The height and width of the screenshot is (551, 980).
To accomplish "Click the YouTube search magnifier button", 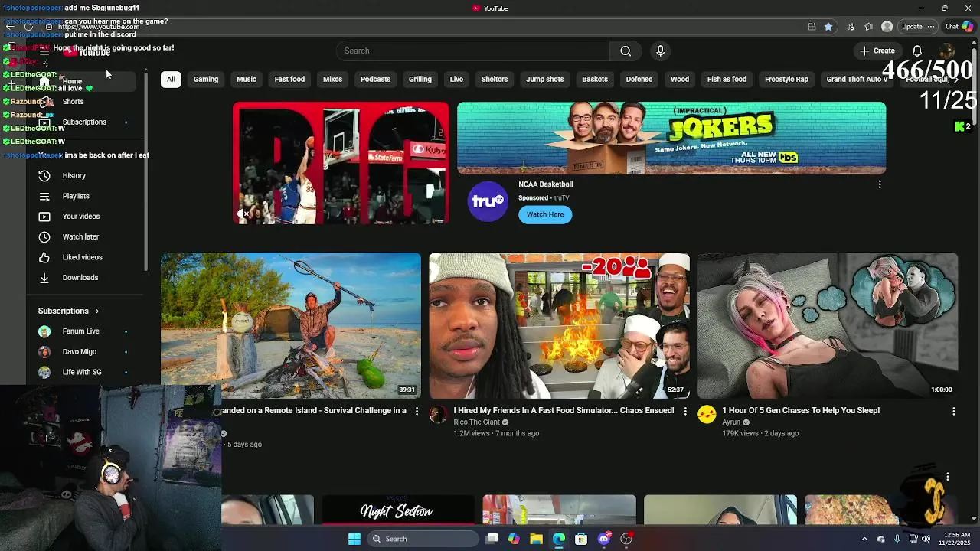I will (x=626, y=51).
